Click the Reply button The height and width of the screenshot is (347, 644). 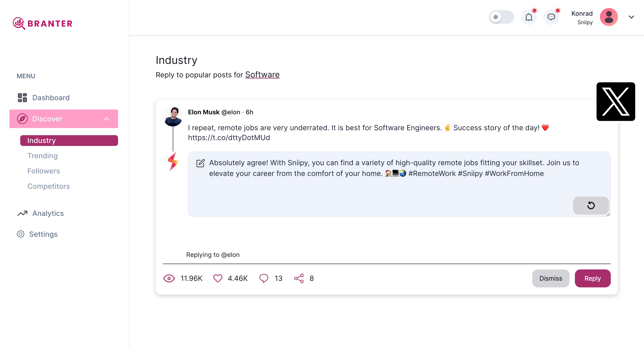pyautogui.click(x=592, y=278)
